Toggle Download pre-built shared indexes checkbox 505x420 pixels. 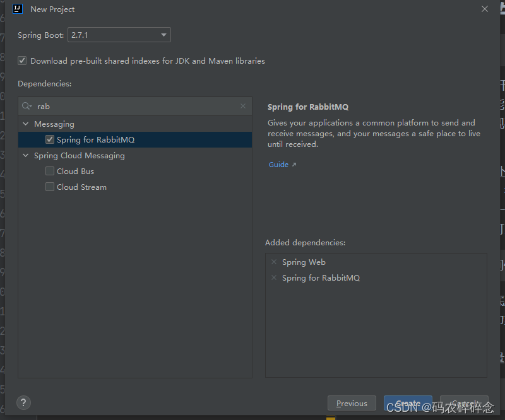(22, 61)
